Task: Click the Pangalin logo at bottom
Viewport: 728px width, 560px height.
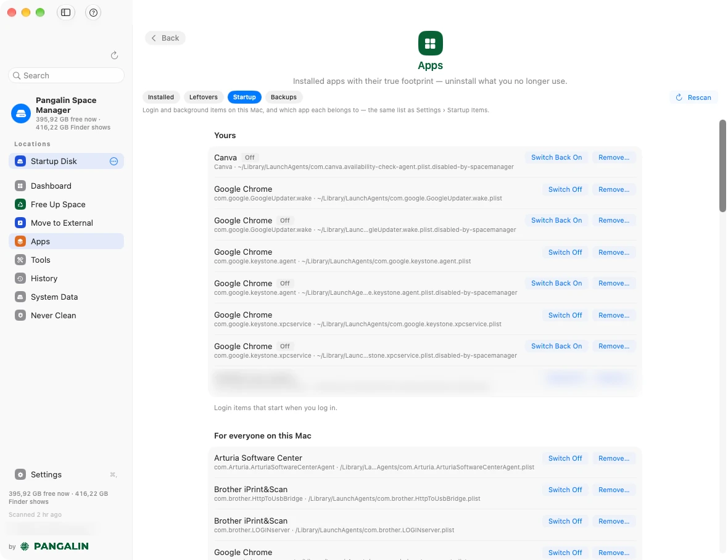Action: point(55,546)
